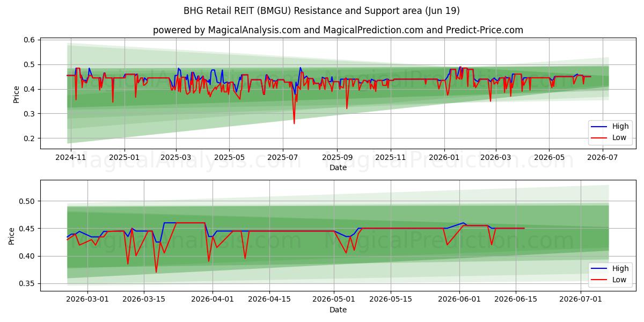Click the '0.6' price tick in top chart
The image size is (644, 322).
click(x=30, y=40)
